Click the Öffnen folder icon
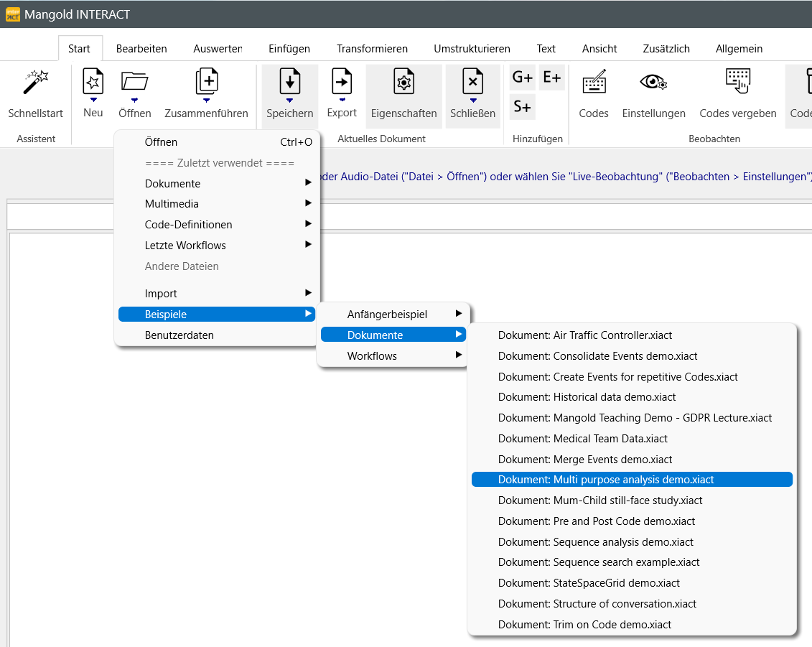This screenshot has height=647, width=812. (x=135, y=81)
